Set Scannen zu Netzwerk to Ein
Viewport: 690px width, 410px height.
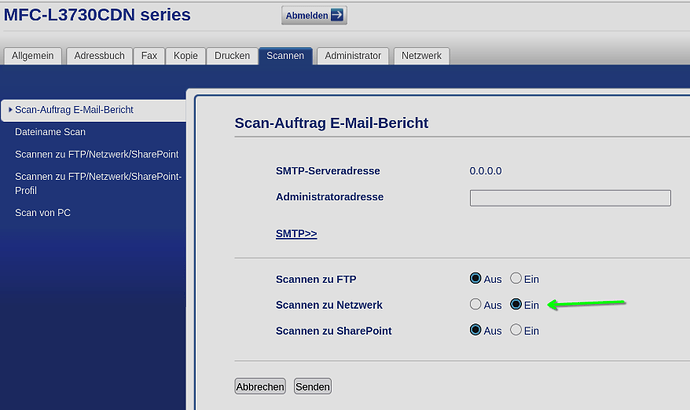pos(516,304)
